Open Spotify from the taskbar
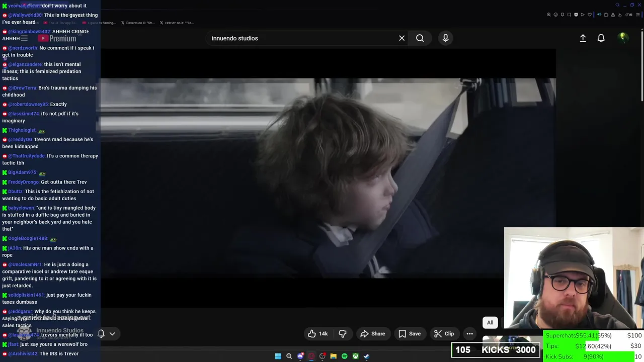Viewport: 644px width, 362px height. tap(344, 356)
